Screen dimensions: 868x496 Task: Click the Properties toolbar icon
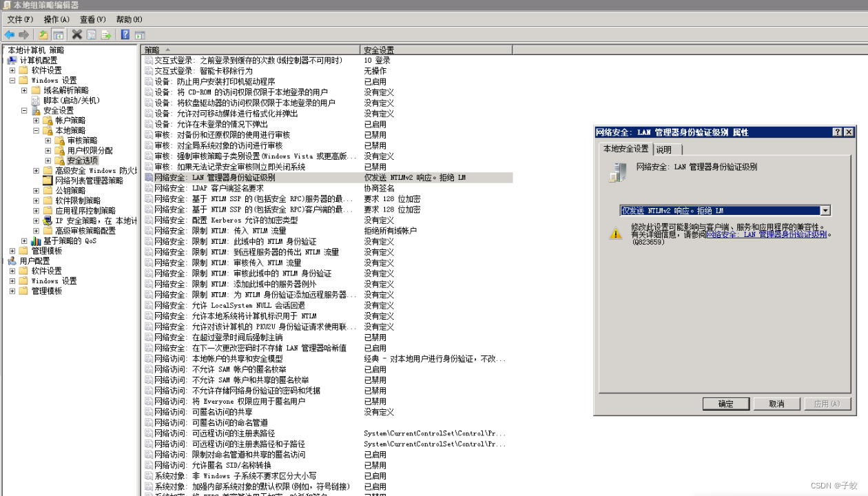point(92,34)
